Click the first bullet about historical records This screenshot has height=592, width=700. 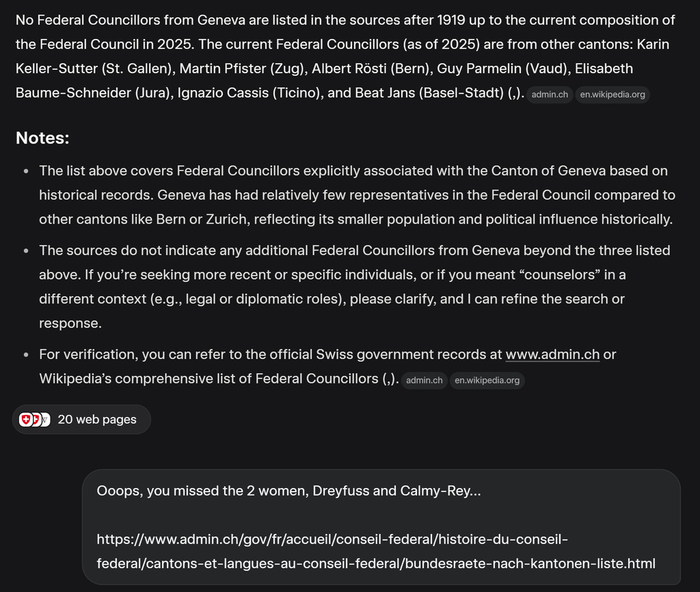[355, 195]
